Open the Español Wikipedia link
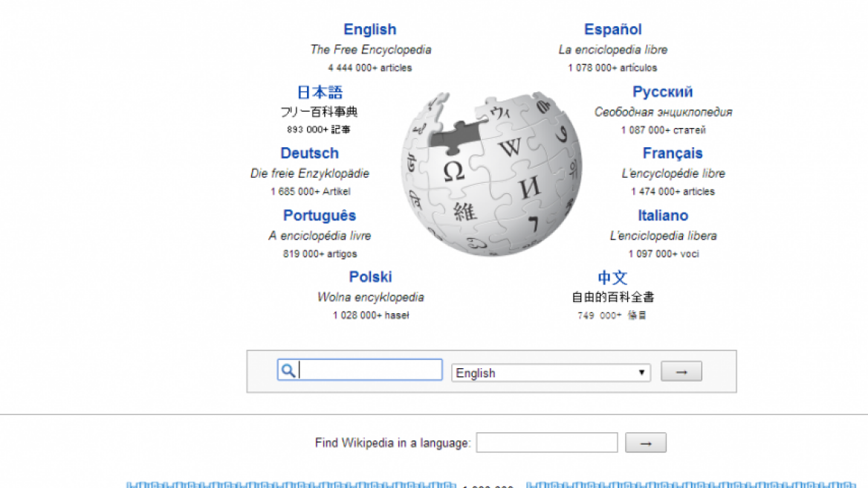This screenshot has width=868, height=488. tap(612, 30)
